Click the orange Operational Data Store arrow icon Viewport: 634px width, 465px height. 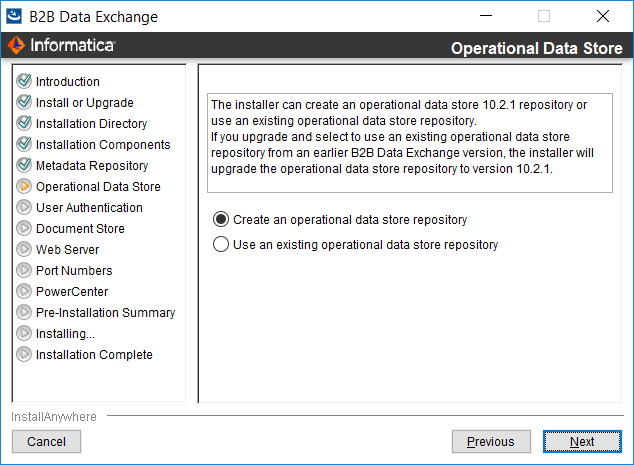pyautogui.click(x=24, y=186)
